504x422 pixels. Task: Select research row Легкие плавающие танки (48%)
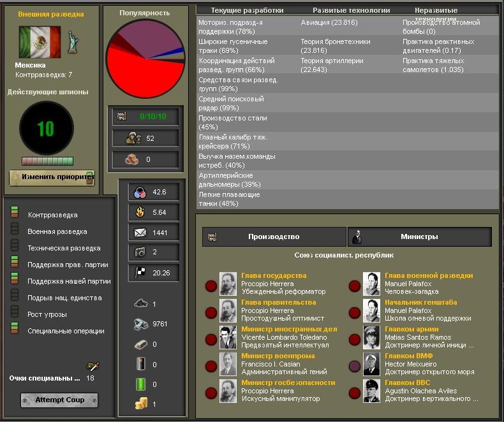pyautogui.click(x=229, y=199)
